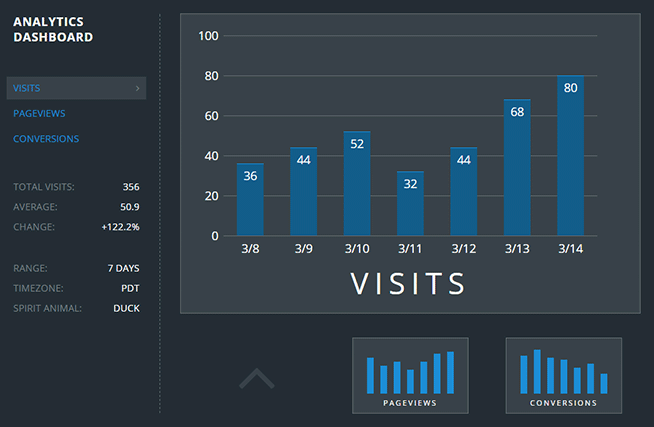Open the Conversions sidebar link
This screenshot has width=654, height=427.
click(46, 139)
